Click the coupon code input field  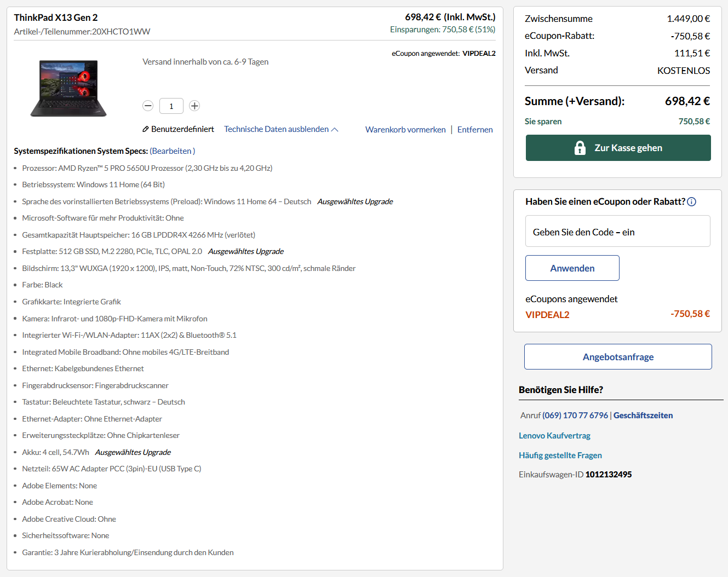tap(617, 231)
